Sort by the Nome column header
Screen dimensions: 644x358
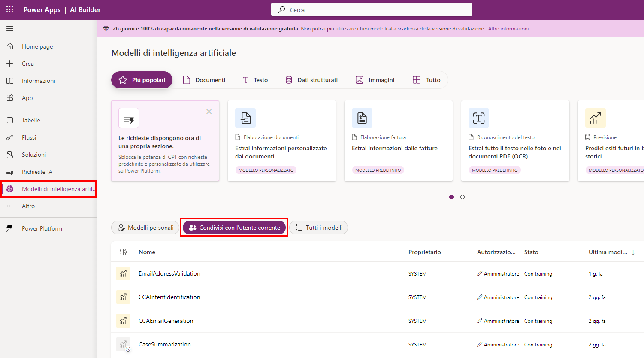point(147,252)
